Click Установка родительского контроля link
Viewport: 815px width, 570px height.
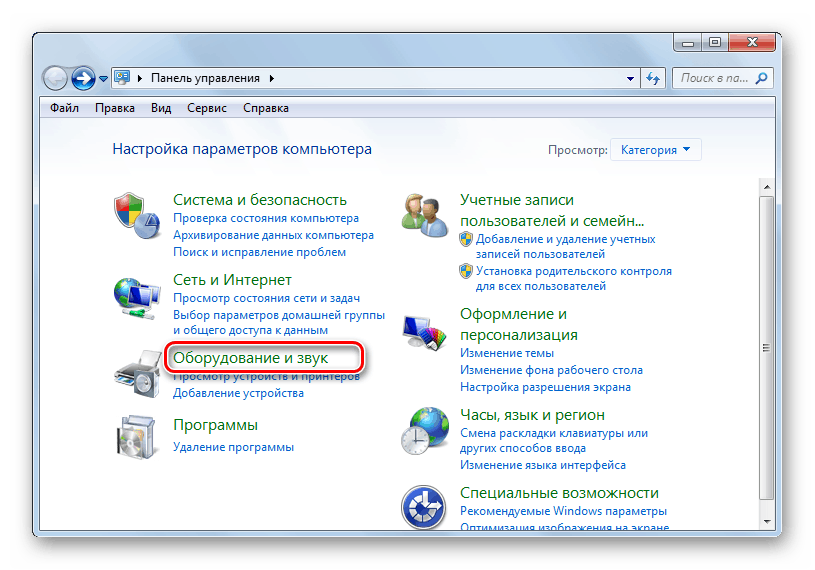click(x=574, y=279)
